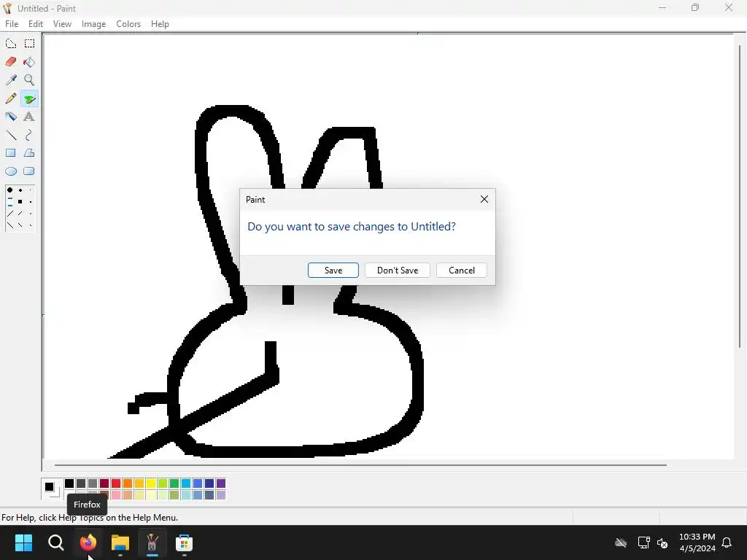Click Save in the Paint dialog
747x560 pixels.
coord(333,270)
